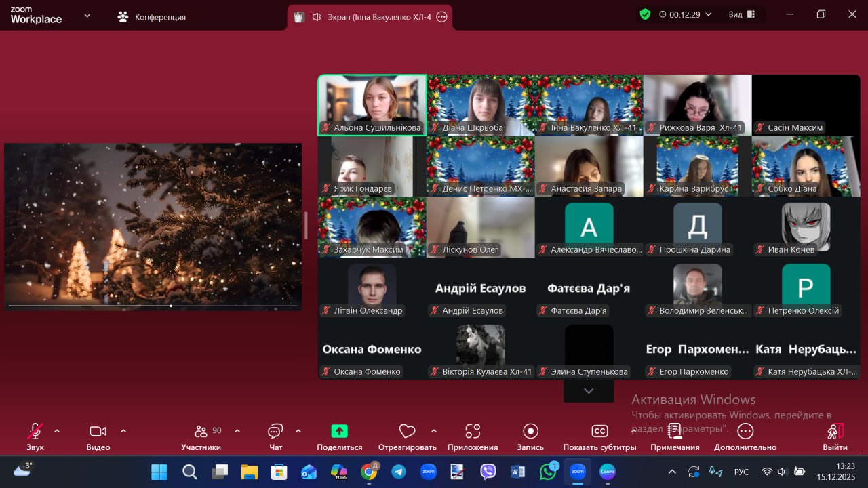Open Дополнительно more options menu

[745, 432]
